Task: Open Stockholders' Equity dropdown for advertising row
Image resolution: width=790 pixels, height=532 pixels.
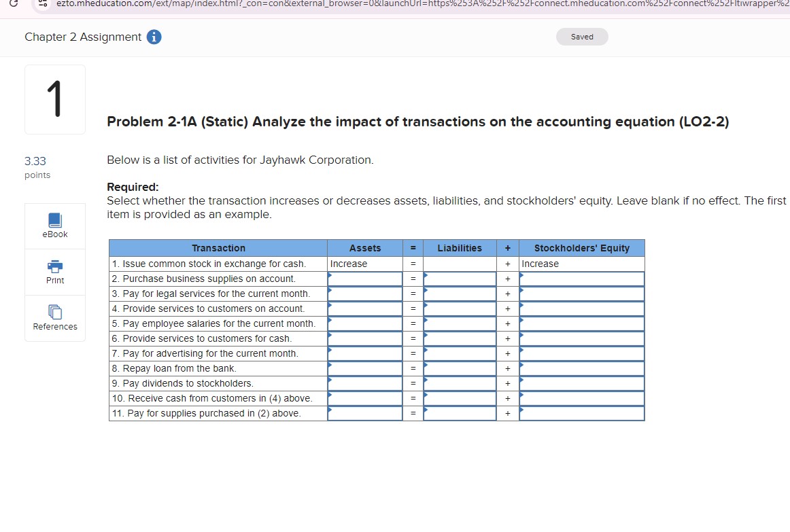Action: [581, 353]
